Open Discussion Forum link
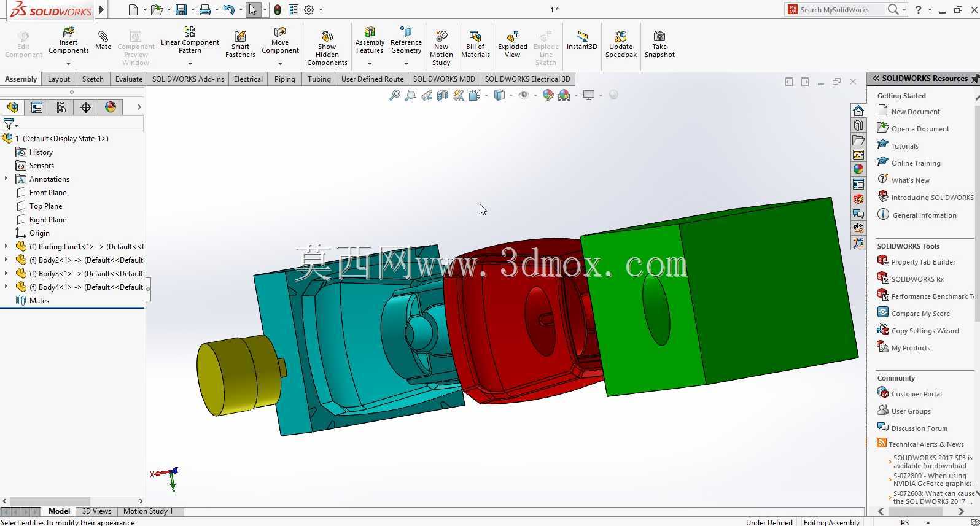 pyautogui.click(x=919, y=428)
